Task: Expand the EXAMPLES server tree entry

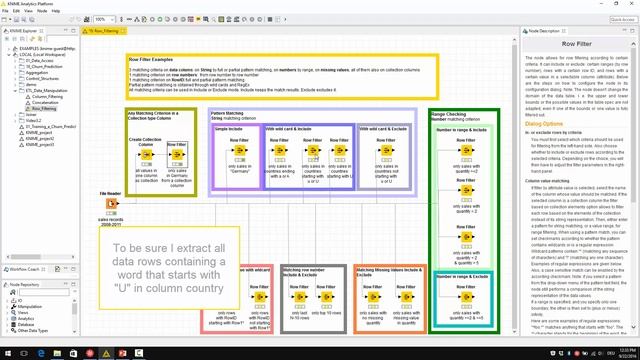Action: coord(9,49)
